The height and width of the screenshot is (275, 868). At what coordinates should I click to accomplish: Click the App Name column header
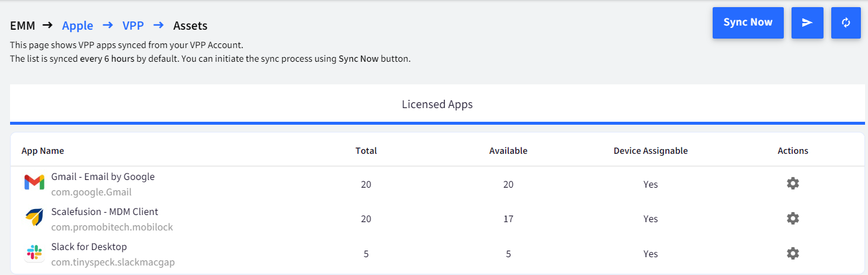tap(43, 151)
